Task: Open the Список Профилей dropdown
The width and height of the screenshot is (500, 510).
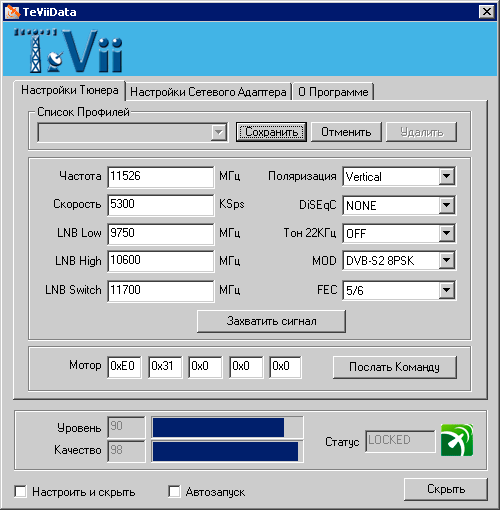Action: point(133,132)
